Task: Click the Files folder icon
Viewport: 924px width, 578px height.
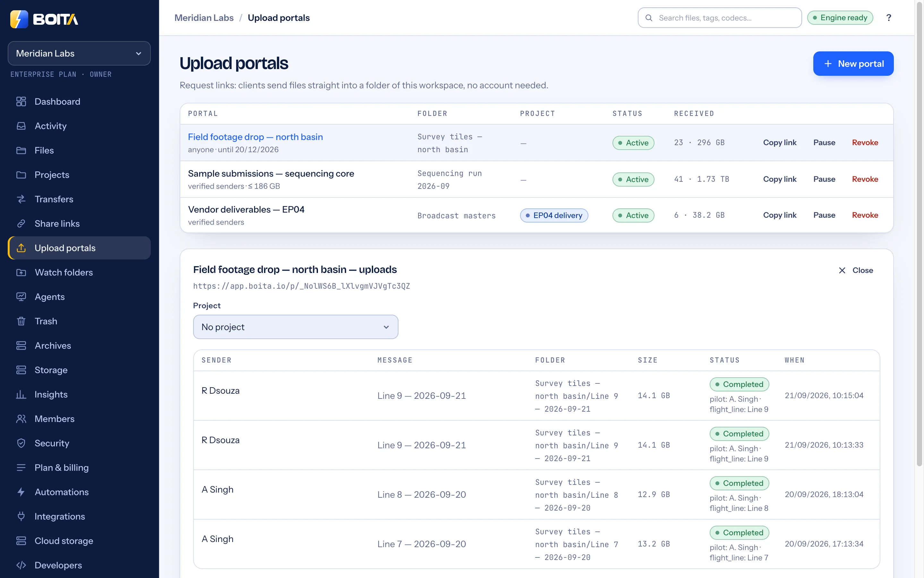Action: 21,151
